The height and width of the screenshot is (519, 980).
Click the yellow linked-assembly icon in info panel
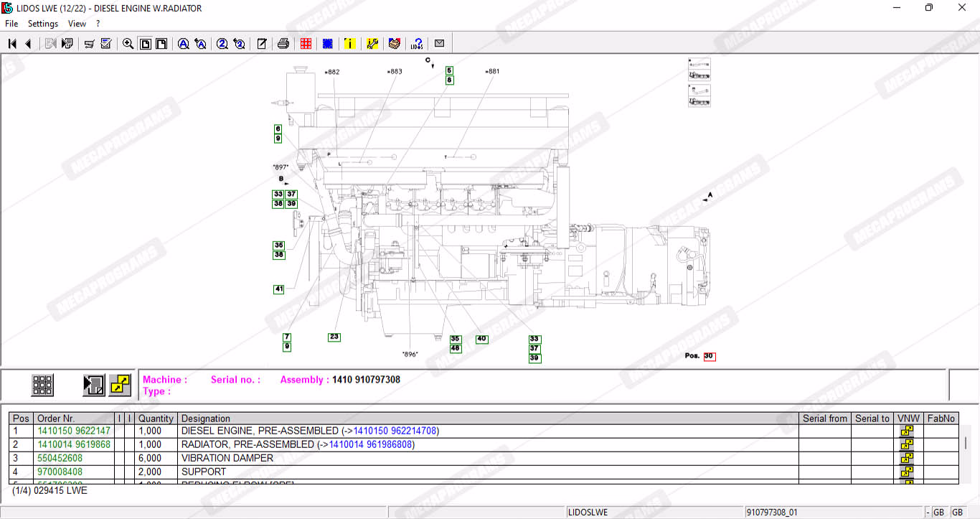[x=120, y=385]
